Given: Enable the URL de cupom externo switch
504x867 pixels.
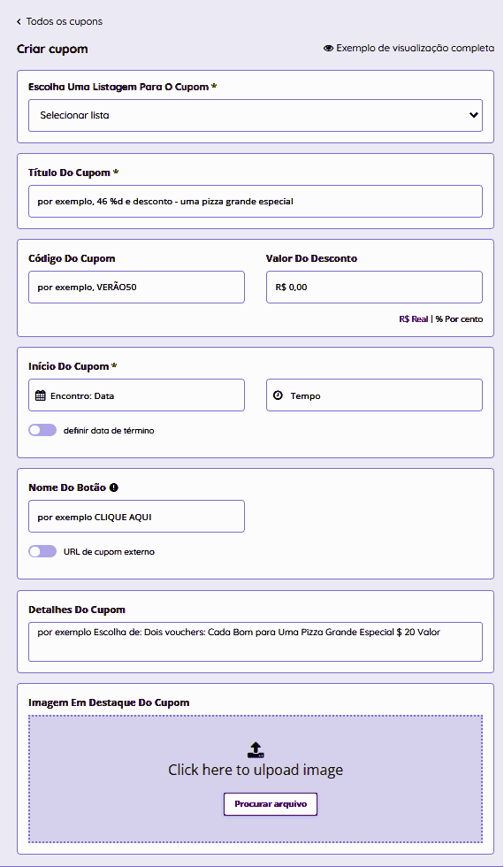Looking at the screenshot, I should point(42,551).
